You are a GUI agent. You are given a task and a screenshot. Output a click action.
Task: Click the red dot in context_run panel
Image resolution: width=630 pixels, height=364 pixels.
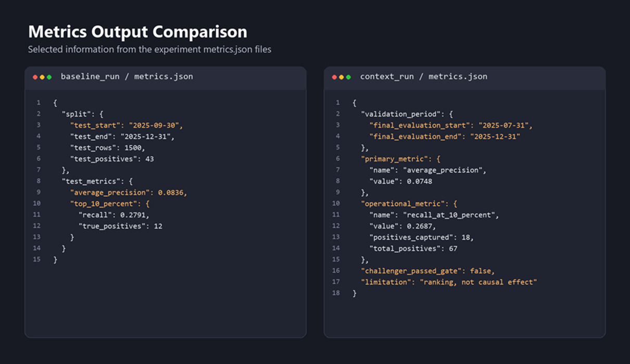tap(335, 77)
